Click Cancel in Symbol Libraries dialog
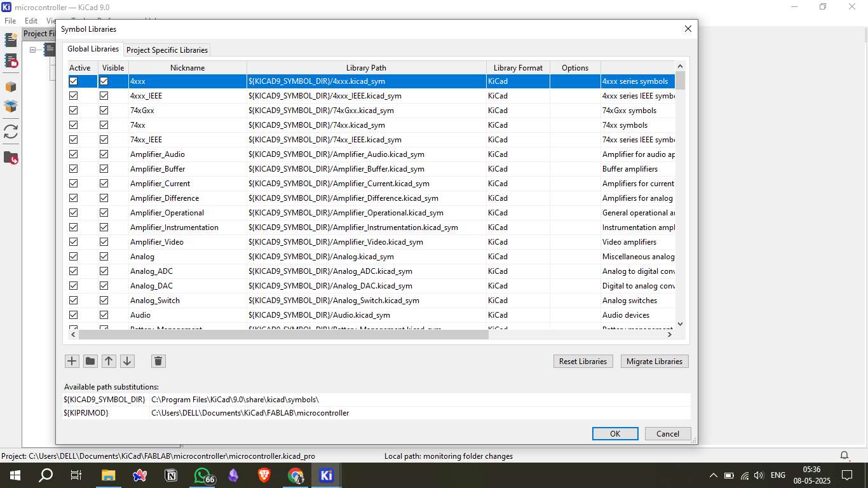 (x=668, y=433)
